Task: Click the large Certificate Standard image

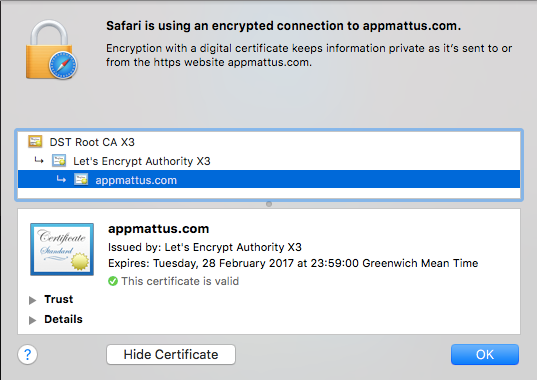Action: coord(62,249)
